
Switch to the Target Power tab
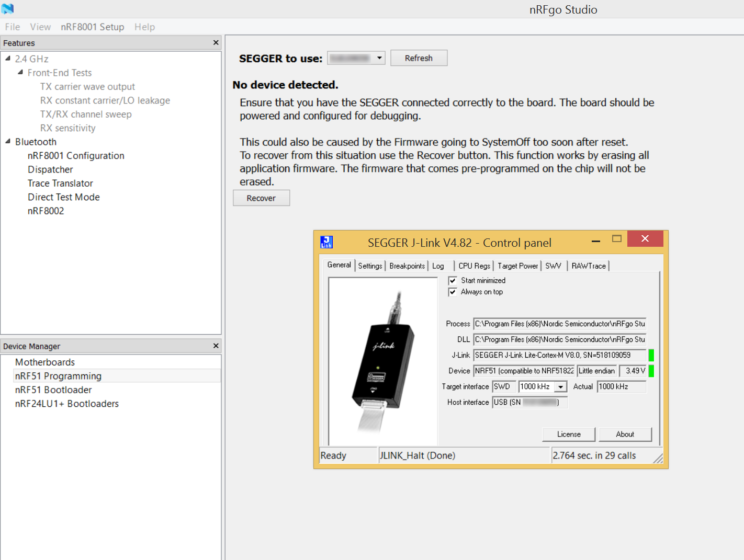pyautogui.click(x=517, y=266)
